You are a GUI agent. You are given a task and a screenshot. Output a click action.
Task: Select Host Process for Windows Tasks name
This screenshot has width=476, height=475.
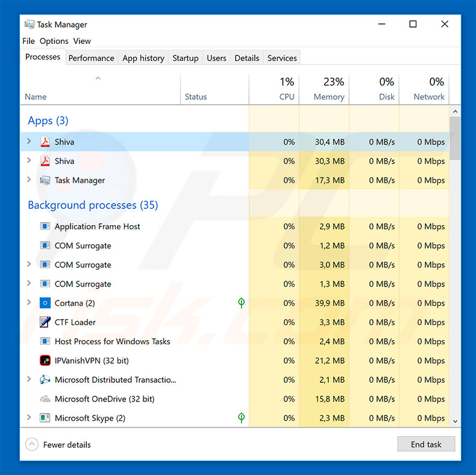[x=112, y=341]
